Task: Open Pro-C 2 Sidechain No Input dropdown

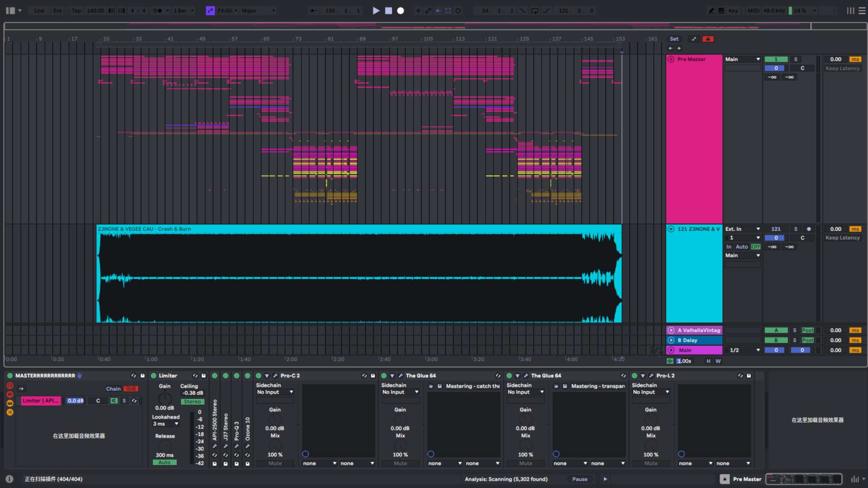Action: tap(275, 392)
